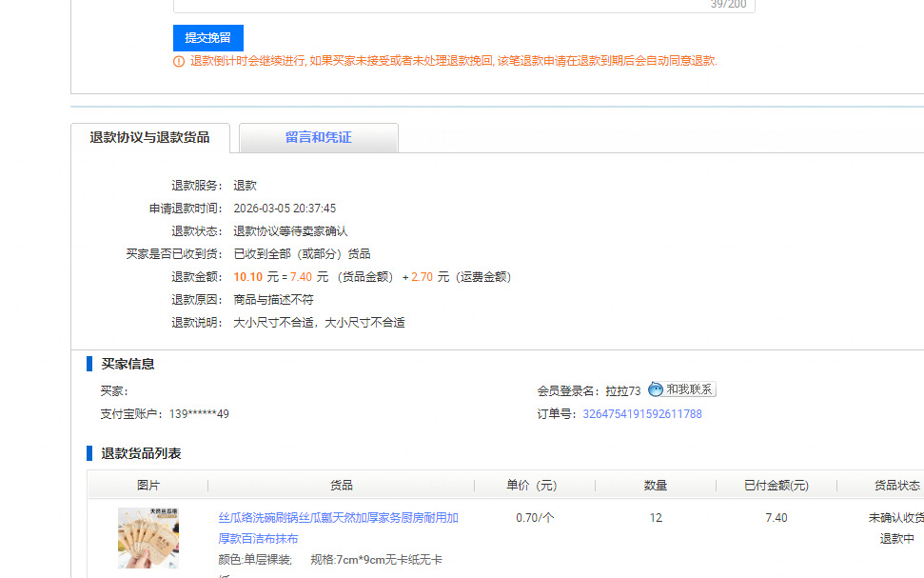Click the 买家信息 section heading
The height and width of the screenshot is (578, 924).
pyautogui.click(x=128, y=364)
